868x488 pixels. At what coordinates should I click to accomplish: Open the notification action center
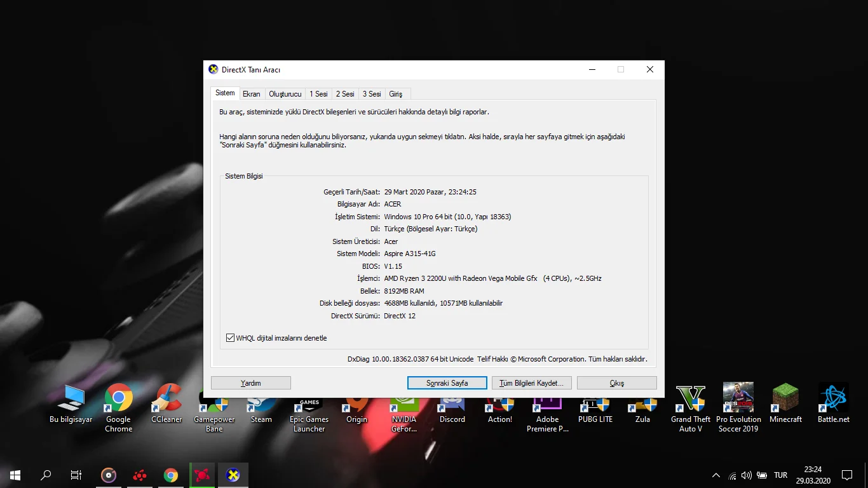[847, 475]
